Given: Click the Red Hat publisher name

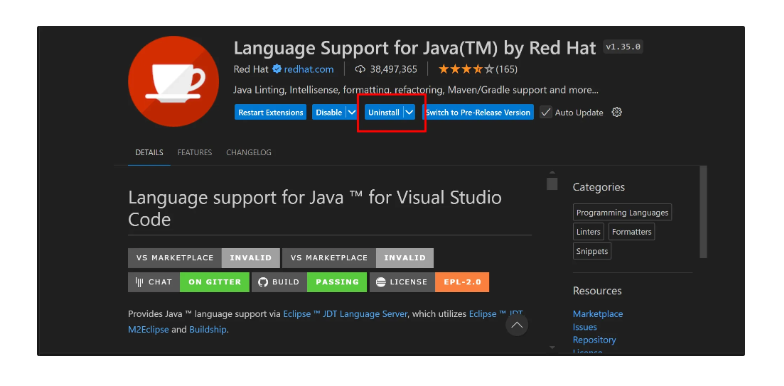Looking at the screenshot, I should click(251, 70).
